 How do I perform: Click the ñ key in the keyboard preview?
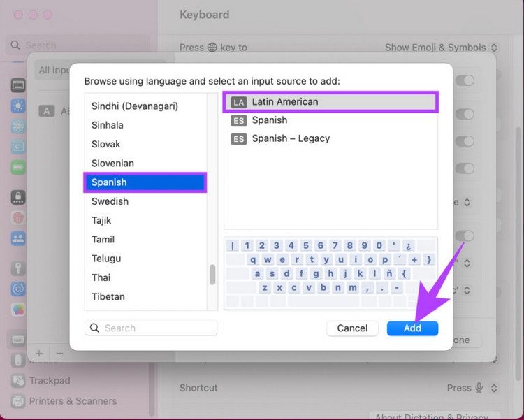(x=389, y=273)
